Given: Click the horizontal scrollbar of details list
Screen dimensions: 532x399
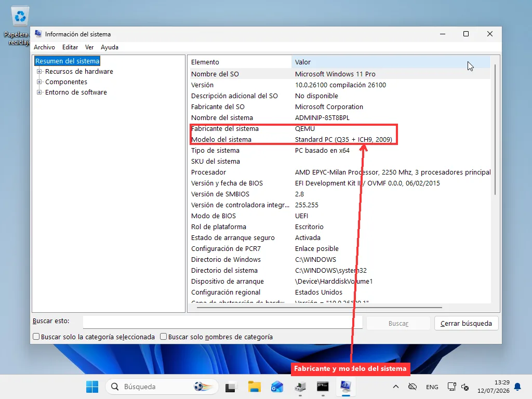Looking at the screenshot, I should click(320, 308).
